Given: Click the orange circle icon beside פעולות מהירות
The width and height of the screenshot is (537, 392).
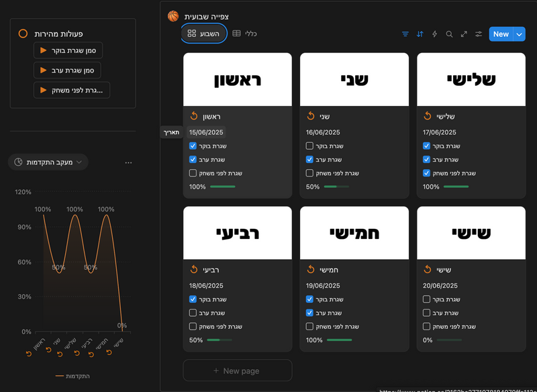Looking at the screenshot, I should (23, 34).
